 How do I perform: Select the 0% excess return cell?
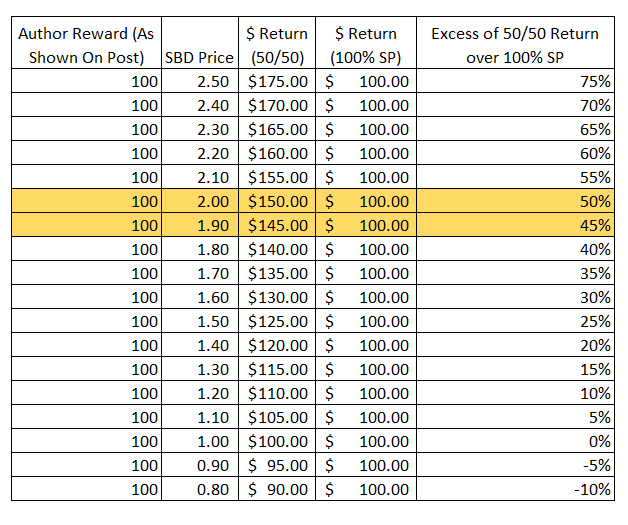click(x=515, y=442)
